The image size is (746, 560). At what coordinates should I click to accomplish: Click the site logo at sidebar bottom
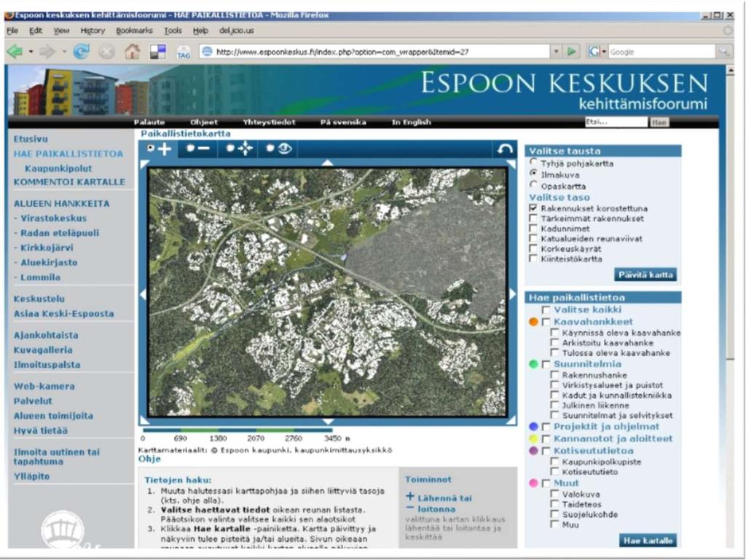pos(63,529)
